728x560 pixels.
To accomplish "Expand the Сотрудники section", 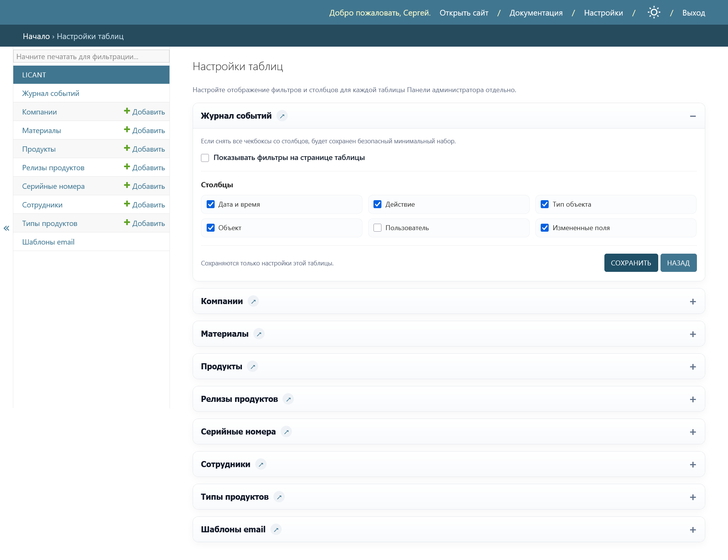I will coord(693,464).
